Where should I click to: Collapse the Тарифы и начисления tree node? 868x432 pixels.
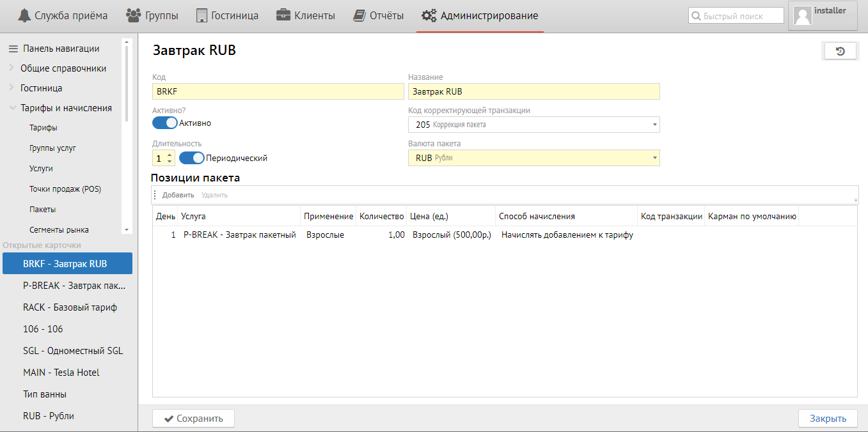coord(13,108)
